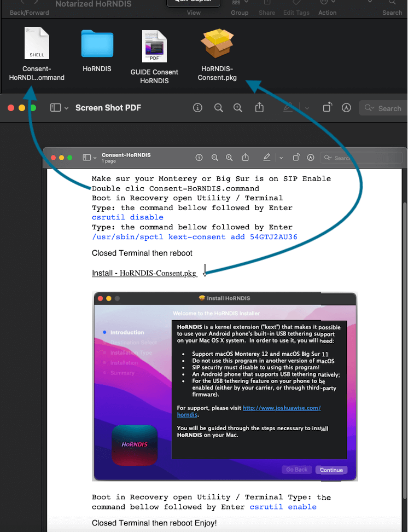Click Search in the Finder toolbar
408x532 pixels.
pyautogui.click(x=392, y=13)
